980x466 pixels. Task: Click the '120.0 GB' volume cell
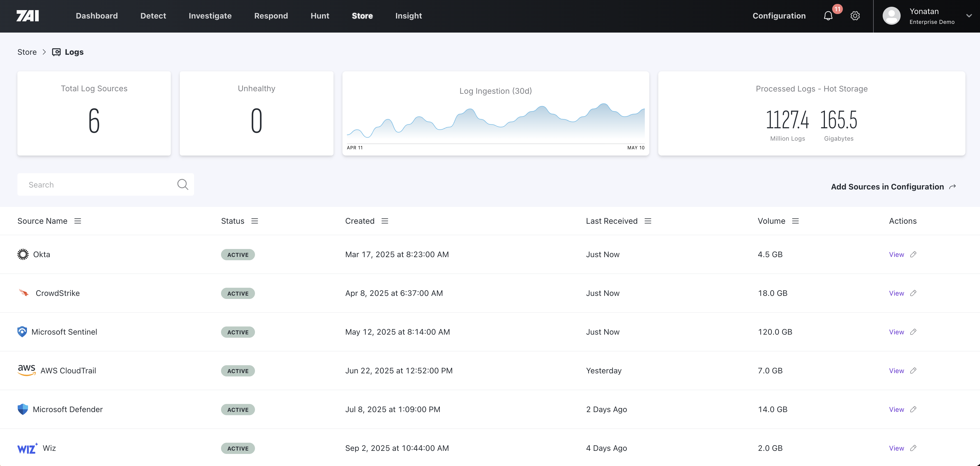pyautogui.click(x=775, y=332)
